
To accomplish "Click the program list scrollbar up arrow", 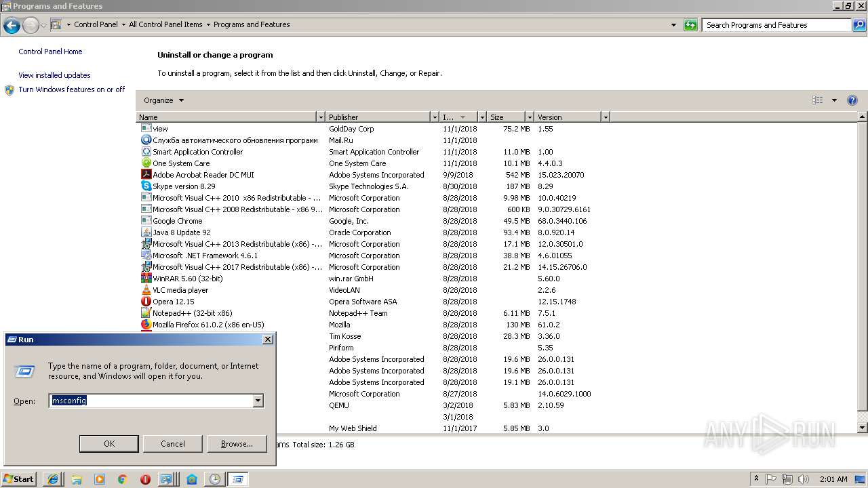I will [863, 117].
